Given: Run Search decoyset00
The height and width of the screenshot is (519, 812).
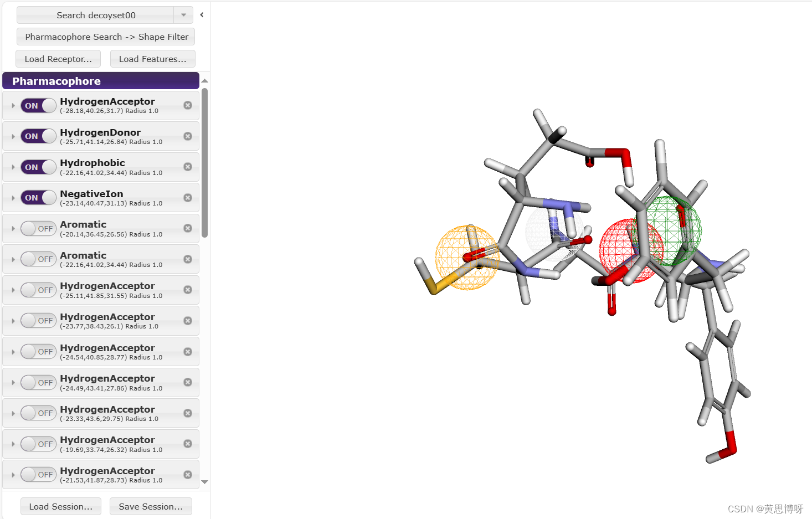Looking at the screenshot, I should [x=96, y=15].
